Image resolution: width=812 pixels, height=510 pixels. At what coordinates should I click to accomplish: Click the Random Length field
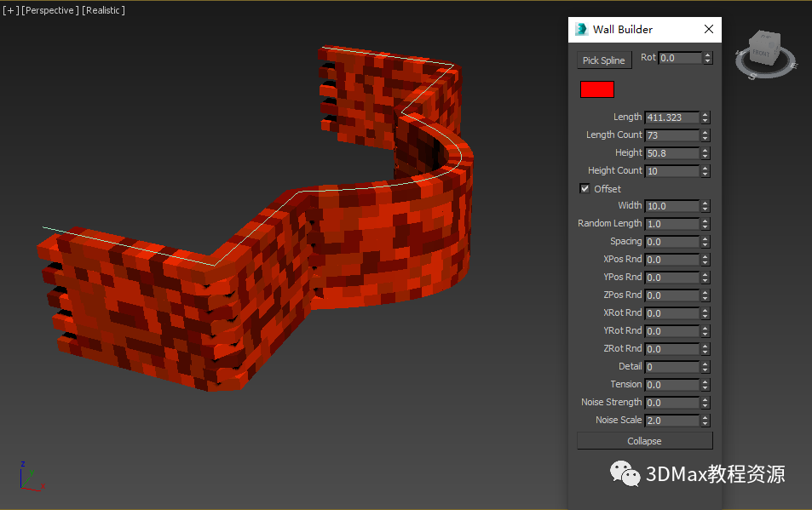click(x=671, y=224)
